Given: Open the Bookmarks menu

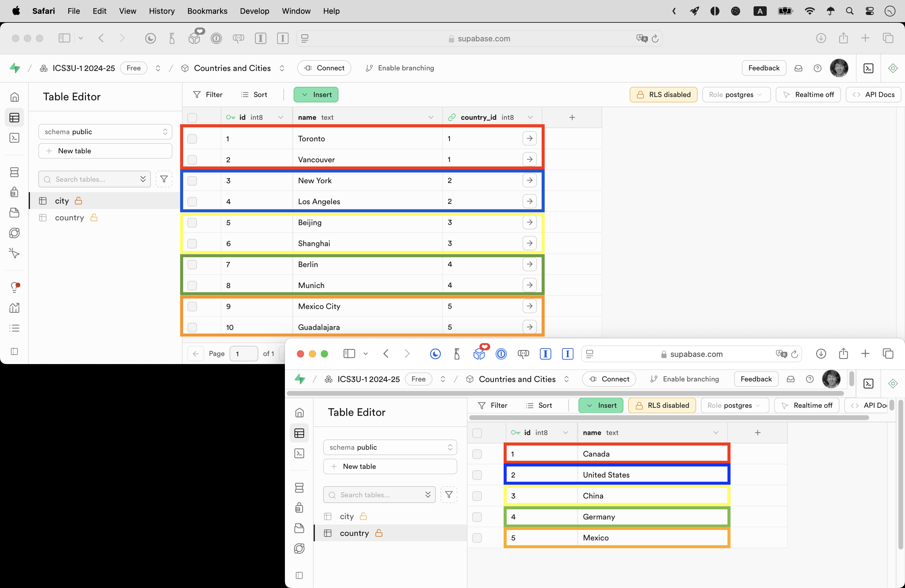Looking at the screenshot, I should [207, 11].
